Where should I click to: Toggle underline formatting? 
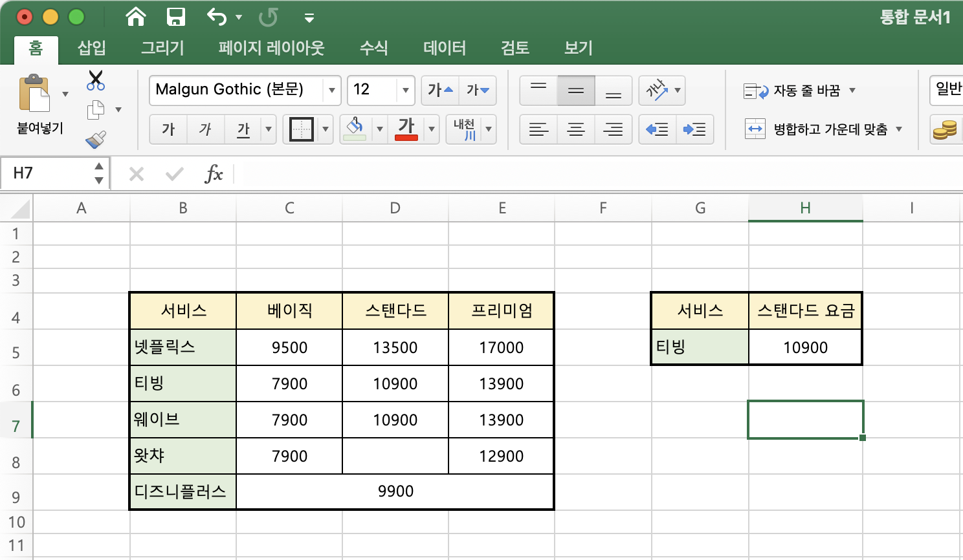[x=243, y=129]
